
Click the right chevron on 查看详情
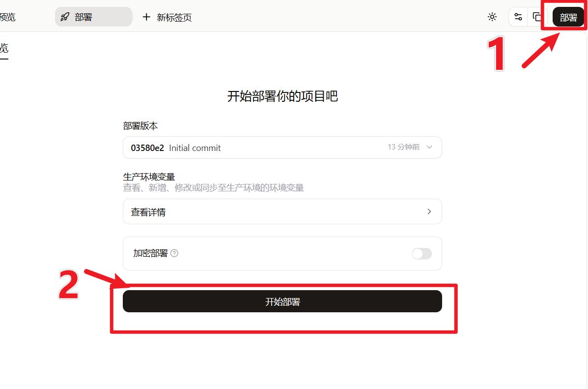point(429,212)
